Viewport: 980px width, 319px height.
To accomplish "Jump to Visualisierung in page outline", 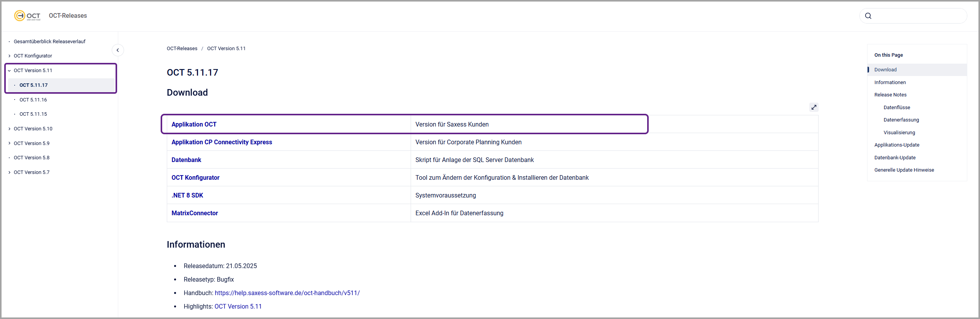I will (x=899, y=133).
